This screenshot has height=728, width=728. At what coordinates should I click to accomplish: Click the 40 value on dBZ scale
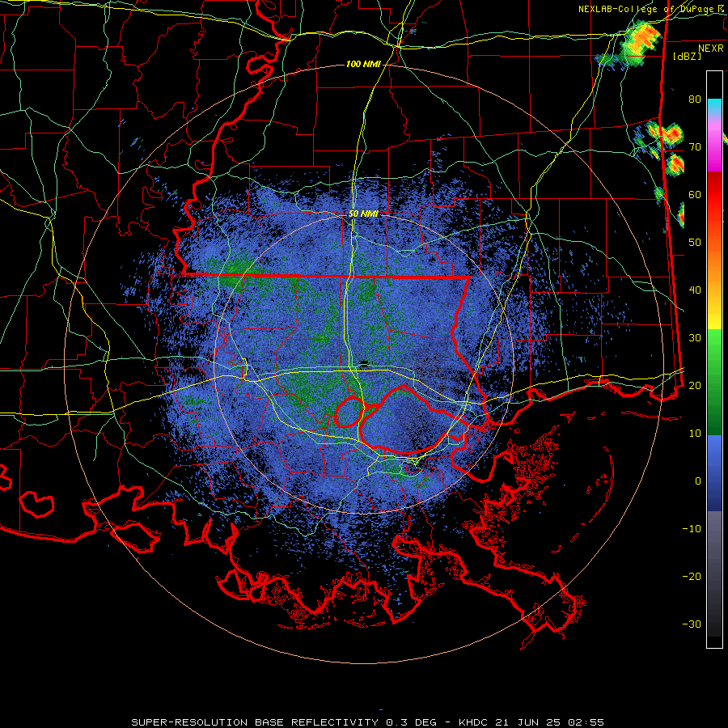[695, 290]
